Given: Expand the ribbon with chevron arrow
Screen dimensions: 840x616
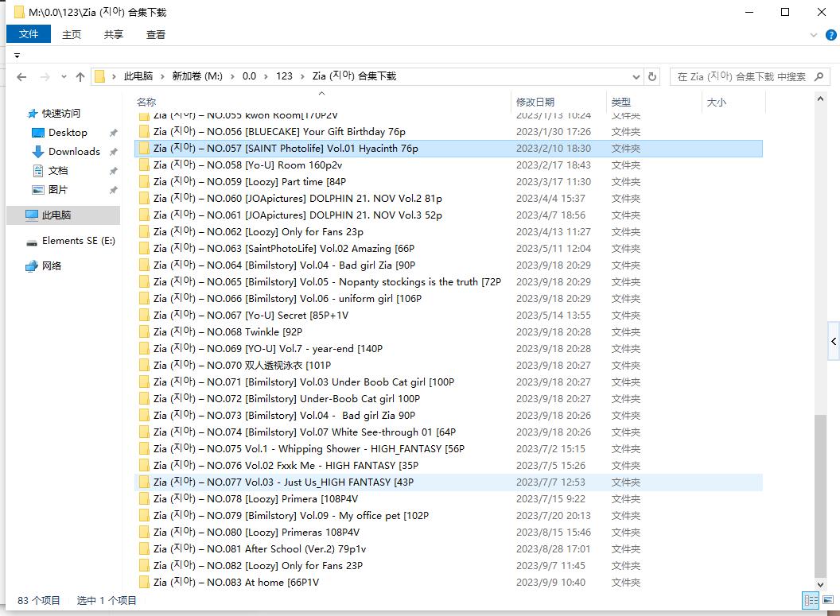Looking at the screenshot, I should pos(812,35).
